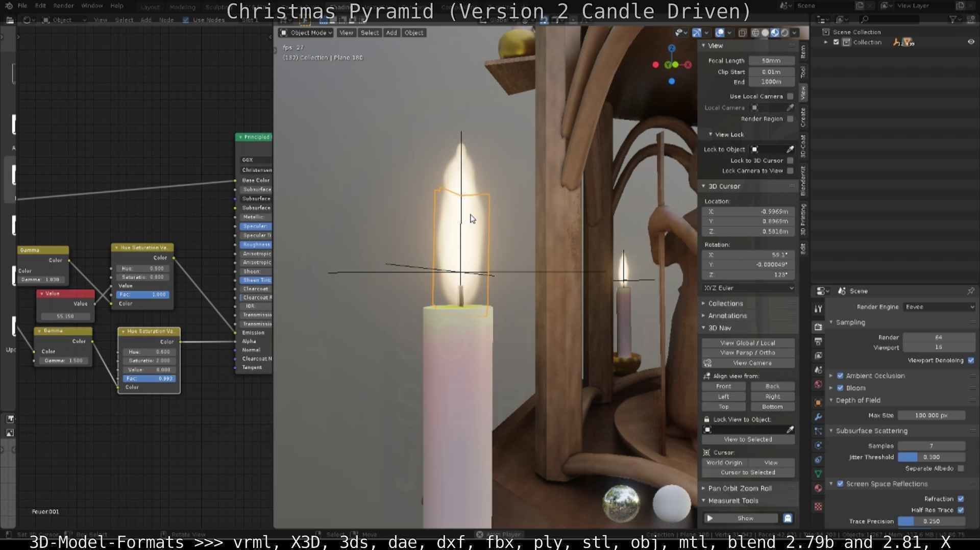This screenshot has width=980, height=550.
Task: Toggle Ambient Occlusion checkbox
Action: click(840, 376)
